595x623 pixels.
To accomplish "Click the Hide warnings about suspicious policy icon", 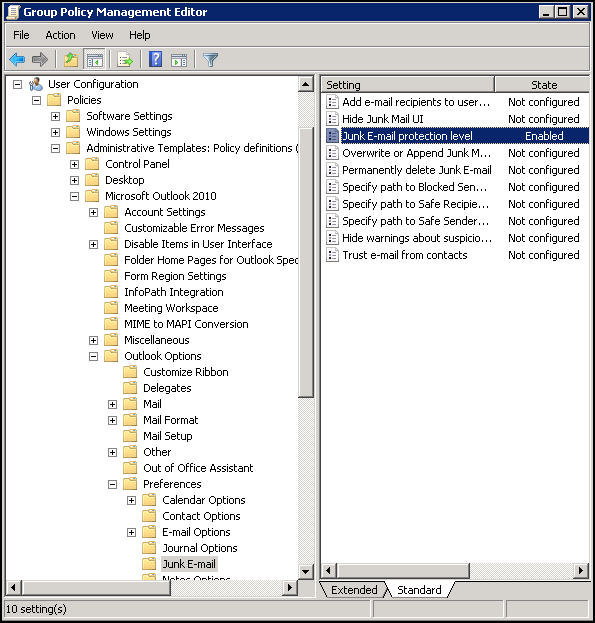I will click(332, 238).
